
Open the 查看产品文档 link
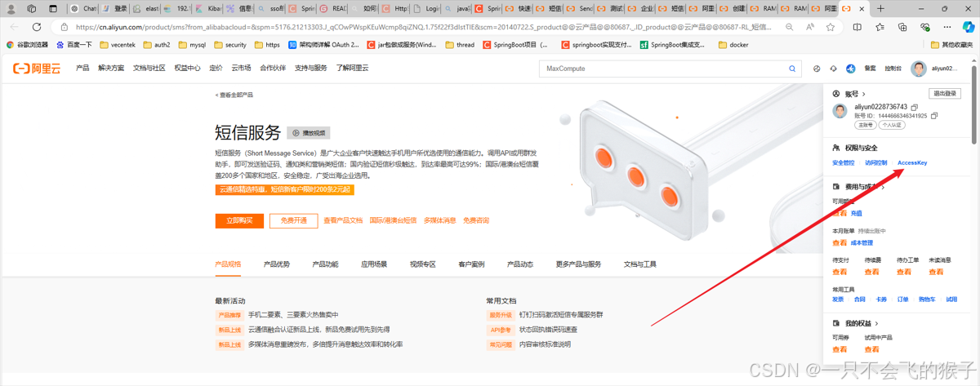pyautogui.click(x=343, y=220)
